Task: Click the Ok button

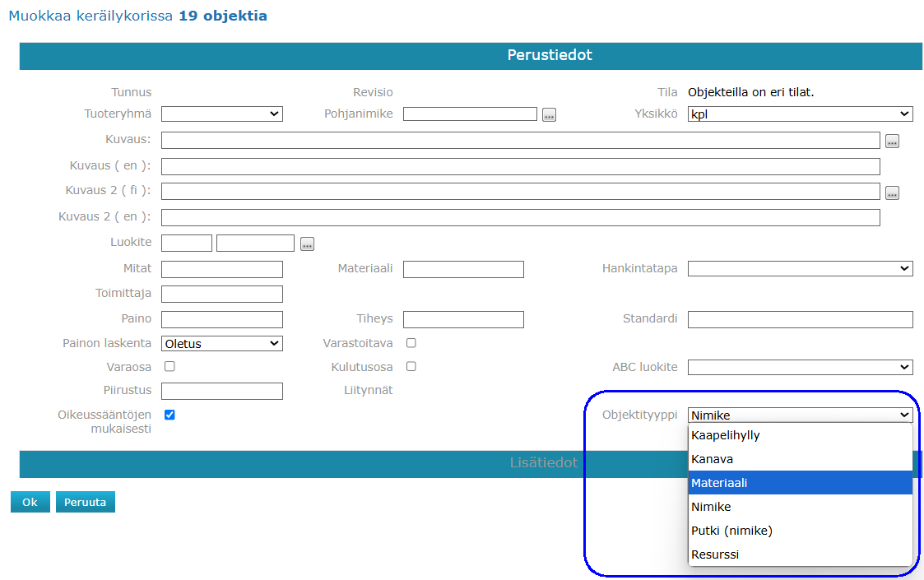Action: [x=30, y=502]
